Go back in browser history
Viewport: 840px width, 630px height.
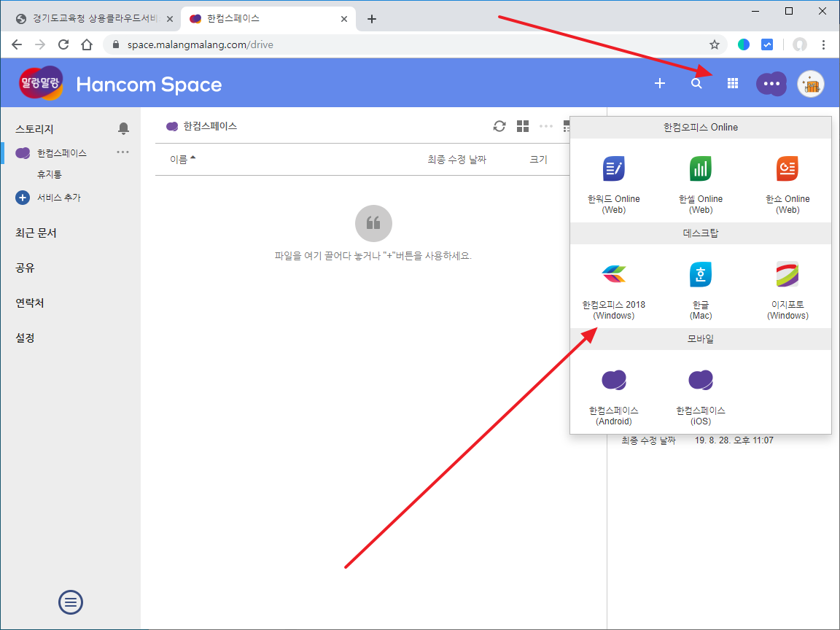(17, 44)
